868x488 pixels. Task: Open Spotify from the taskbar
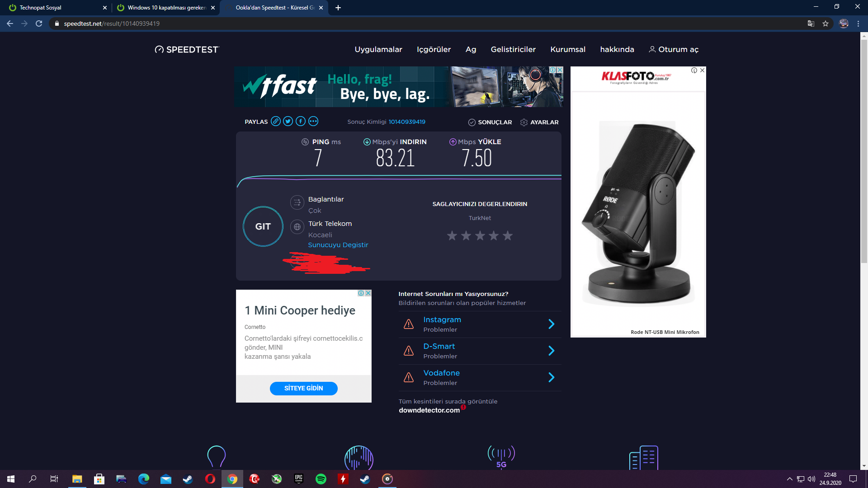click(321, 479)
